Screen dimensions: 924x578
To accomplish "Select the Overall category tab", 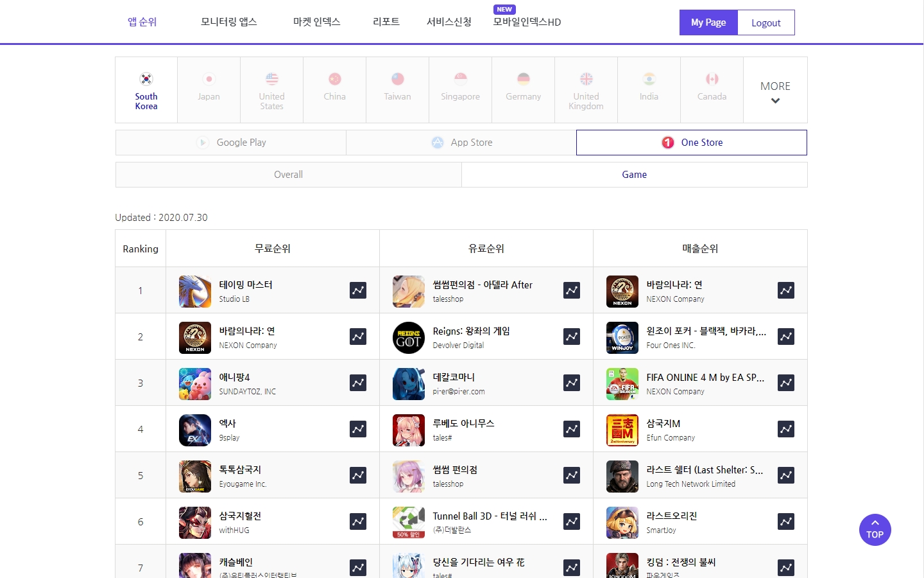I will coord(288,175).
